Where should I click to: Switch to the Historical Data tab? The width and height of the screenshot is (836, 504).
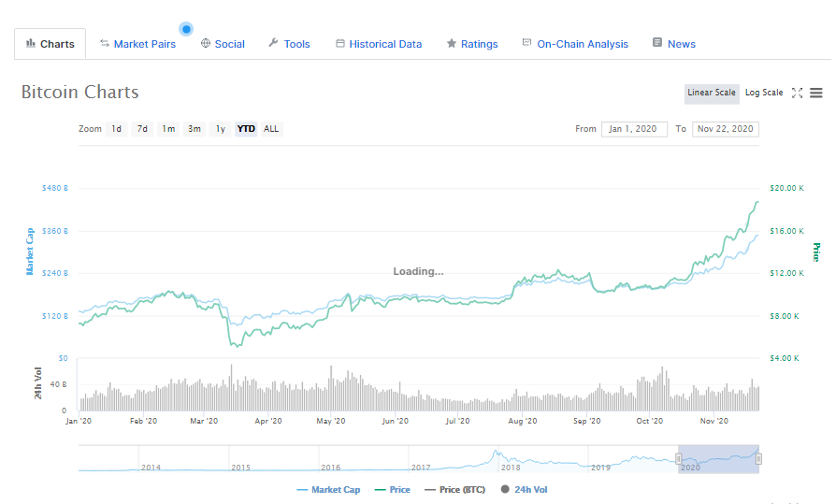(379, 44)
